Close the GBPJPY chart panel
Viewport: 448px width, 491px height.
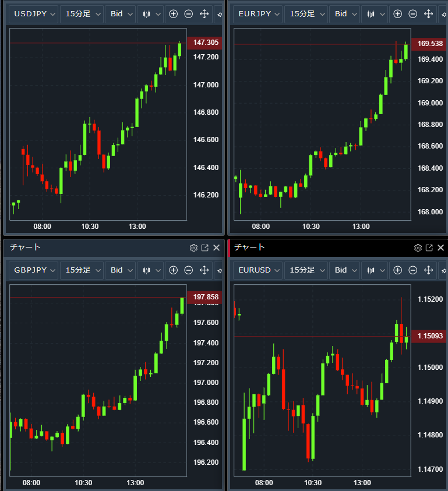217,248
